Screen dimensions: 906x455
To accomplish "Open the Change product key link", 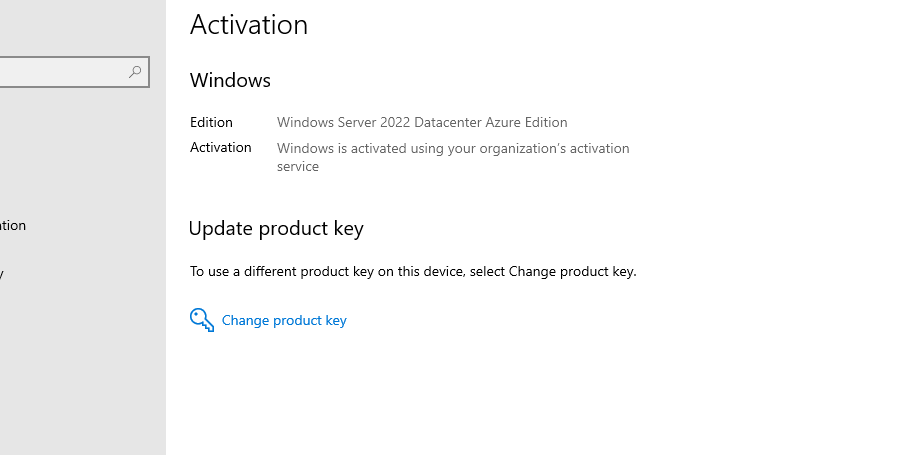I will (284, 321).
